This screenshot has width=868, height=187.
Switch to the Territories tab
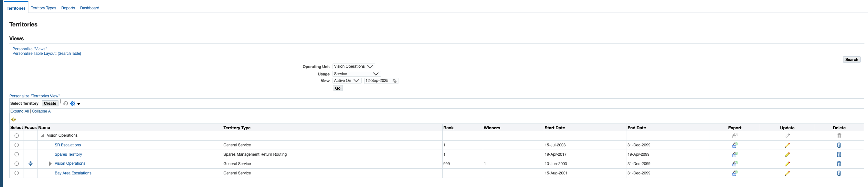click(x=16, y=8)
